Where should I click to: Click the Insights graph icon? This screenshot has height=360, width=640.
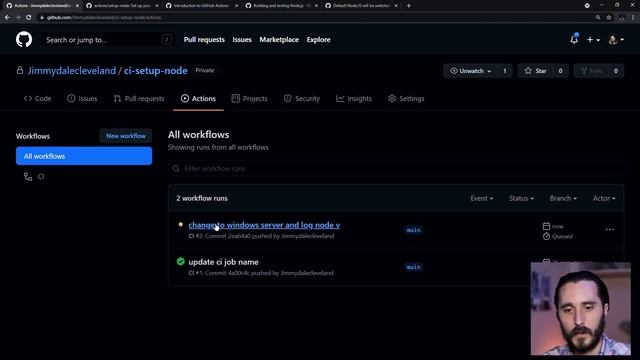coord(340,98)
